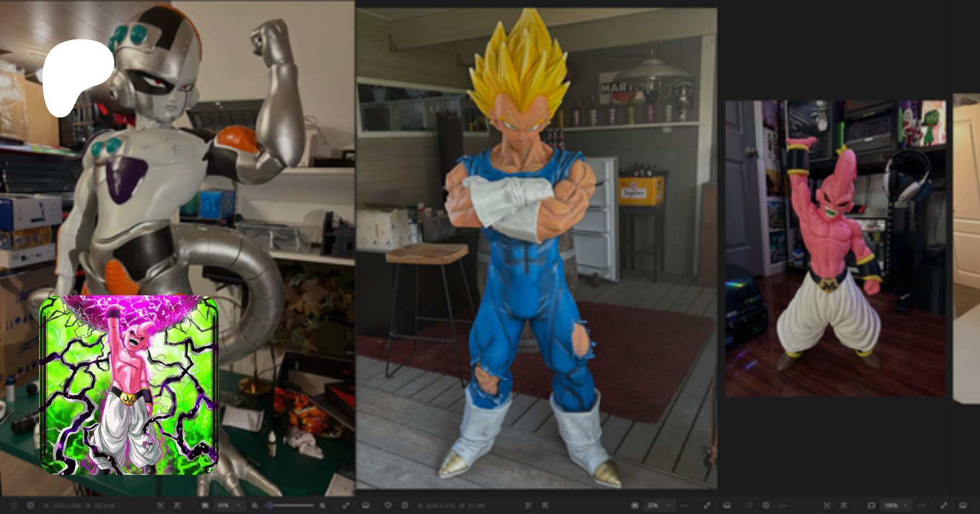The image size is (980, 514).
Task: Click the green Buu card artwork overlay
Action: (x=129, y=385)
